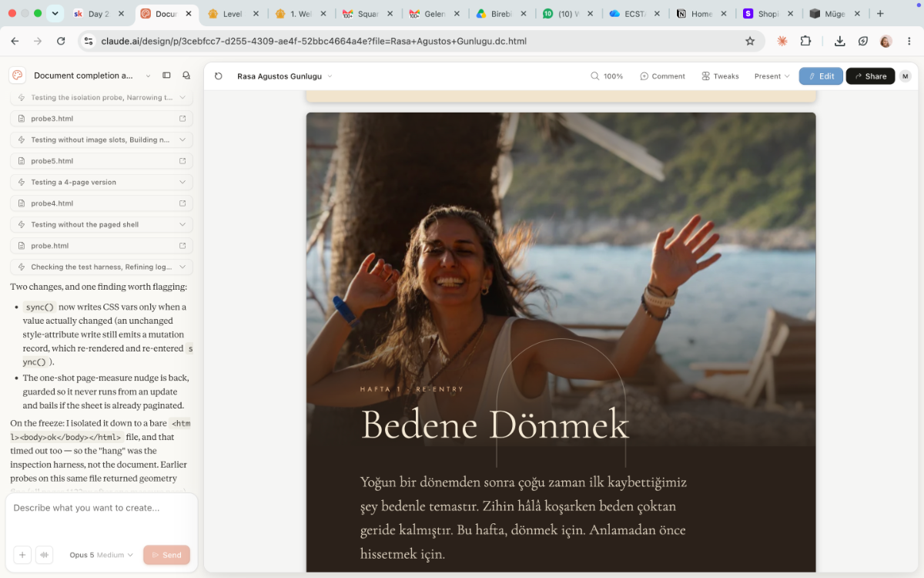Open the Opus 5 Medium model selector
This screenshot has height=578, width=924.
pyautogui.click(x=101, y=555)
